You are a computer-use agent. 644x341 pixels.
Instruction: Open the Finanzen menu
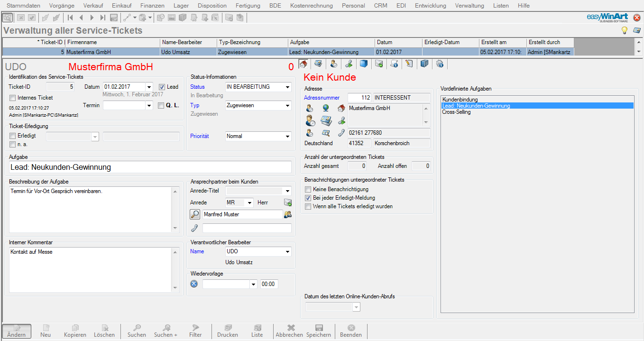tap(152, 6)
